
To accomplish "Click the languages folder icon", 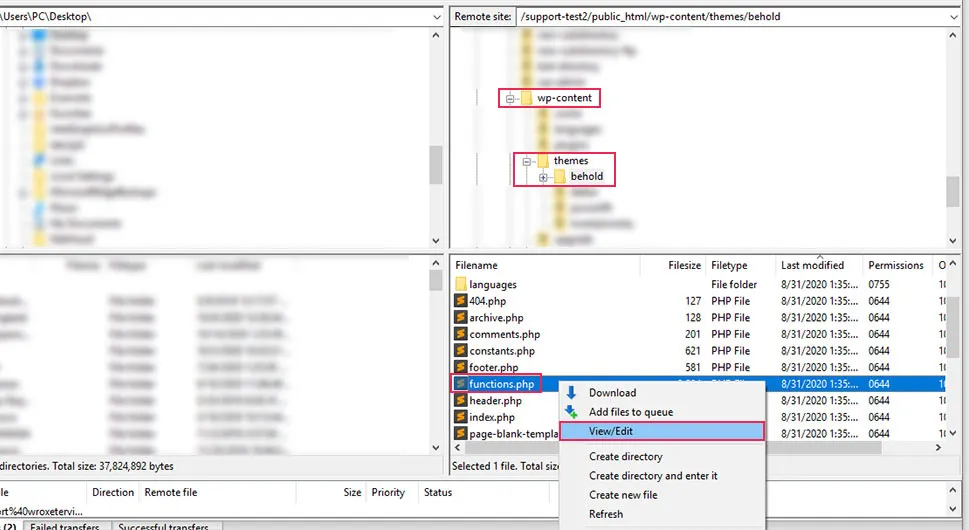I will point(461,284).
